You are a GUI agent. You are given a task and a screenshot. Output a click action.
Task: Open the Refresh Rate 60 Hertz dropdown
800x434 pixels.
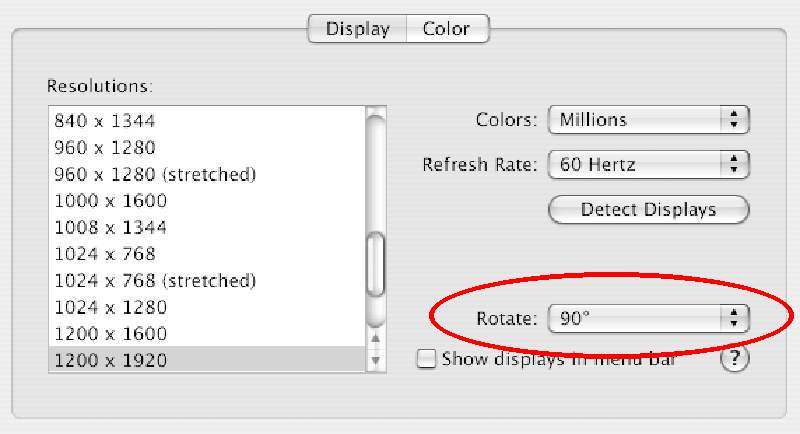(648, 164)
